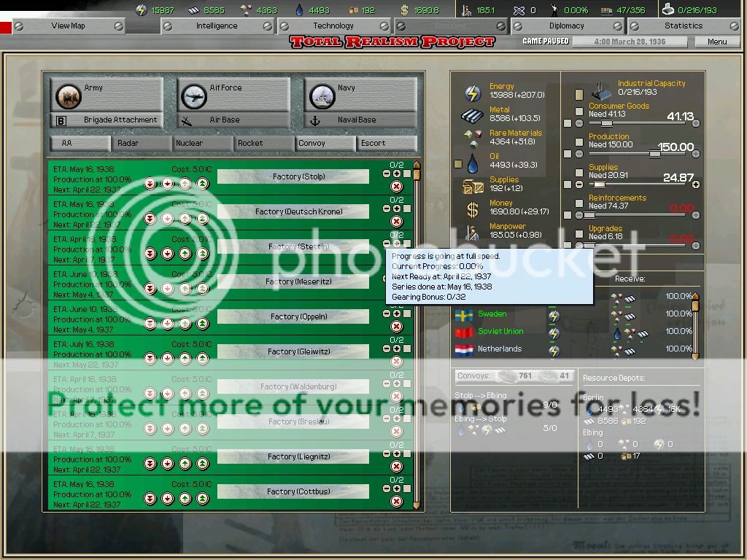Click the Production allocation slider handle

pos(654,154)
